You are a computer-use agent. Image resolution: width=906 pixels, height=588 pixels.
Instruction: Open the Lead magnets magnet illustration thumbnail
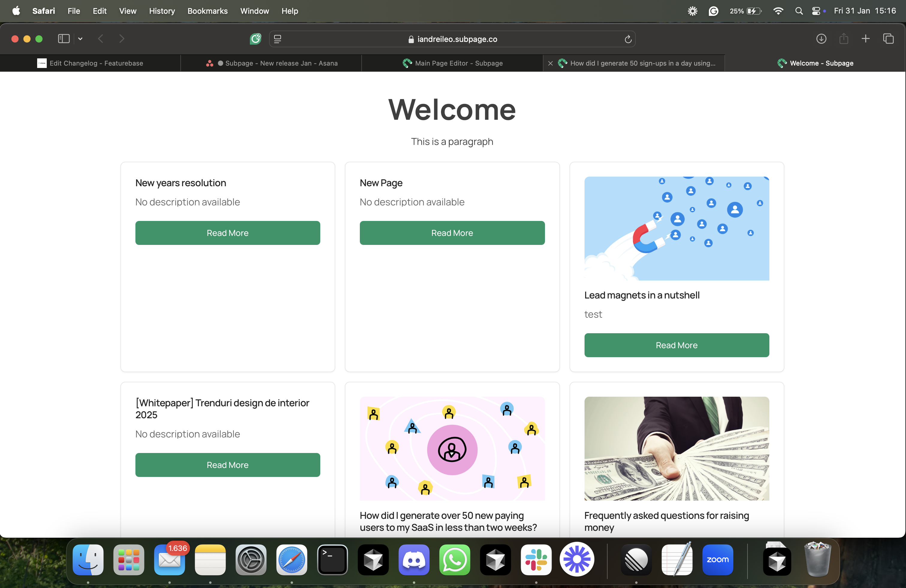[x=677, y=228]
